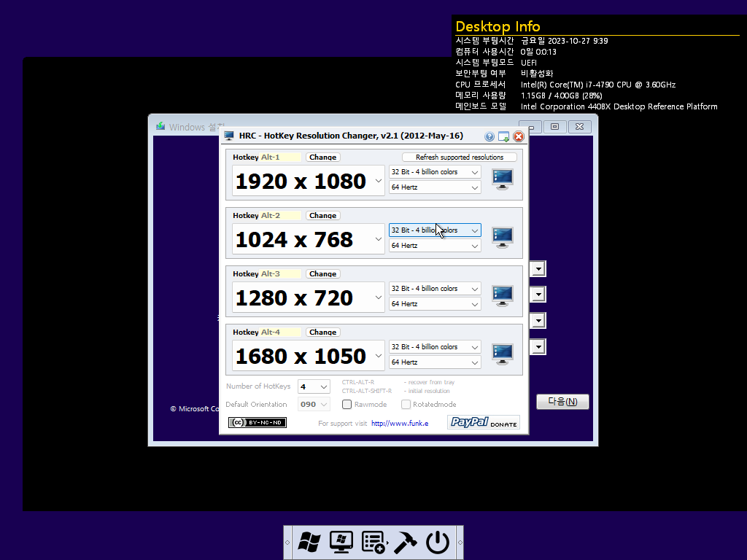Expand the 1024 x 768 resolution dropdown
The image size is (747, 560).
[379, 239]
